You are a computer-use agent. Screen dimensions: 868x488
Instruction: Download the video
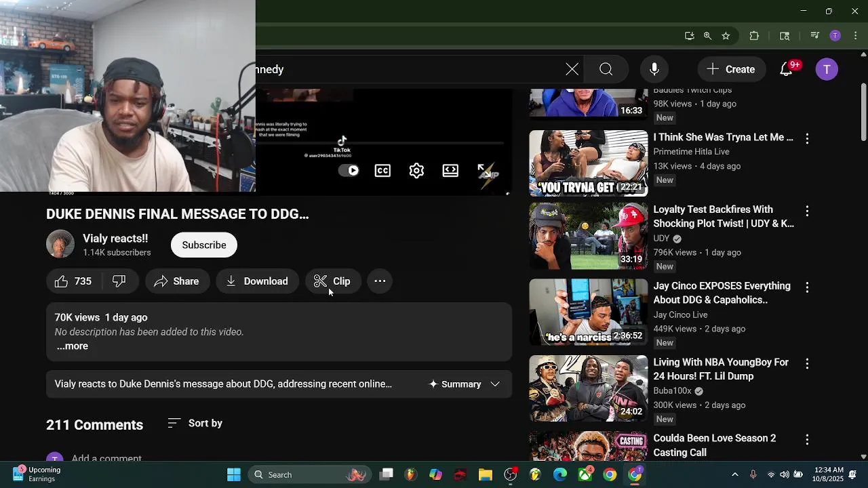[x=257, y=281]
